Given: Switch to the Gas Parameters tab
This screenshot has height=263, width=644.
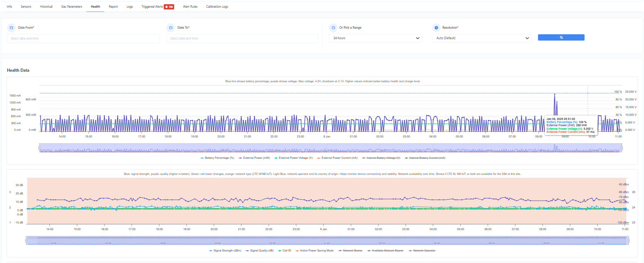Looking at the screenshot, I should [x=72, y=7].
